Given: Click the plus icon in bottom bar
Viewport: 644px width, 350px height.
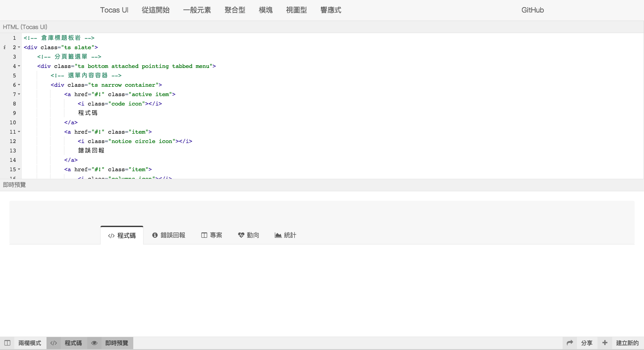Looking at the screenshot, I should point(605,343).
